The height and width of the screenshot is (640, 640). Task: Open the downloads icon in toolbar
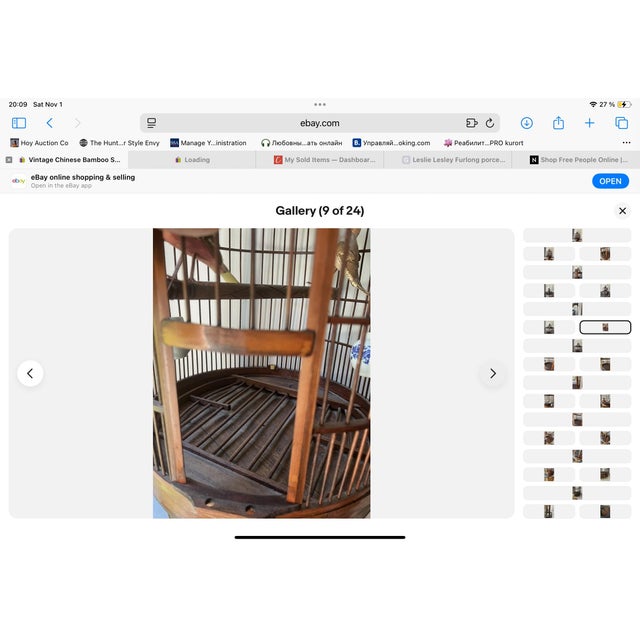(527, 123)
